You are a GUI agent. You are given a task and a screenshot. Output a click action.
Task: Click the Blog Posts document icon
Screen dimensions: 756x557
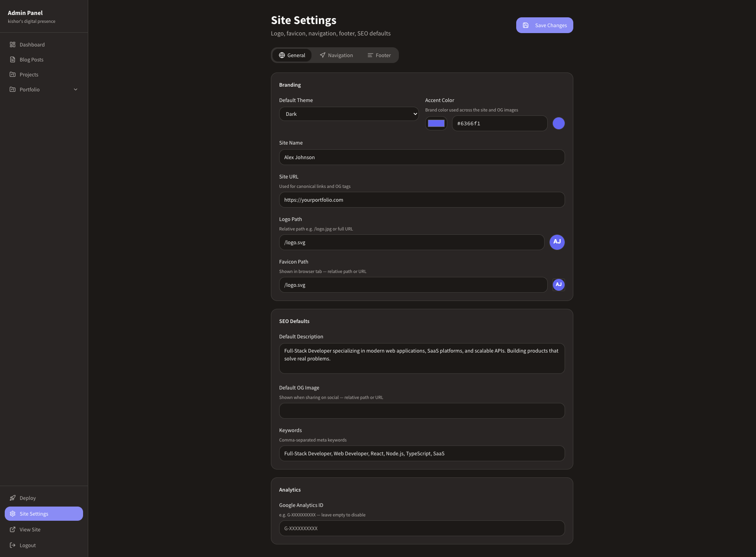coord(13,59)
